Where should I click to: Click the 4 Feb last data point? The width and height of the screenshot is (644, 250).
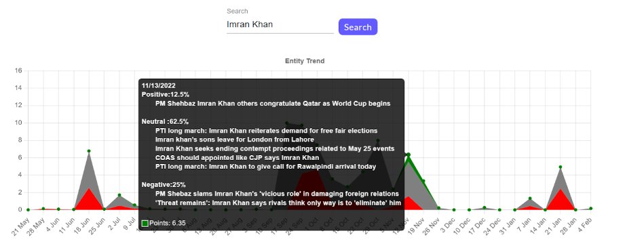[x=590, y=209]
